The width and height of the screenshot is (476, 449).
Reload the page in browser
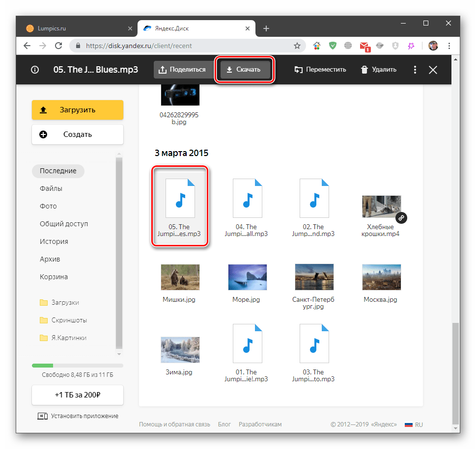[58, 46]
